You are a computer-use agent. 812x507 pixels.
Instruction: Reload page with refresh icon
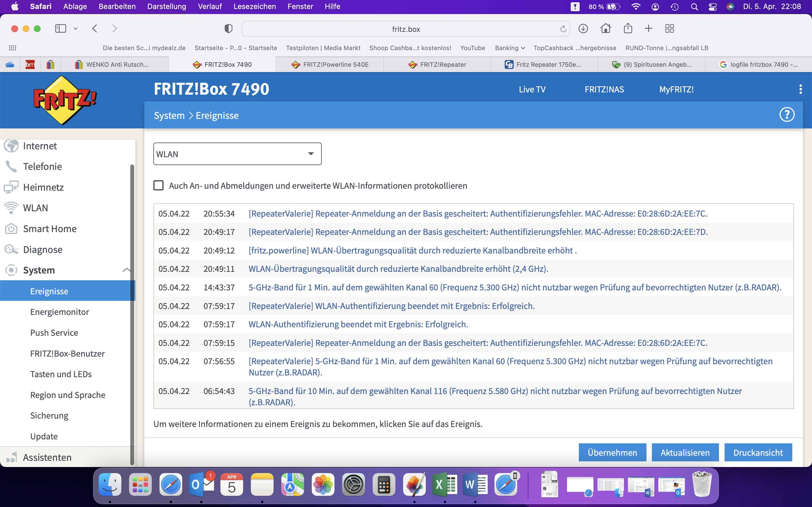[x=563, y=29]
